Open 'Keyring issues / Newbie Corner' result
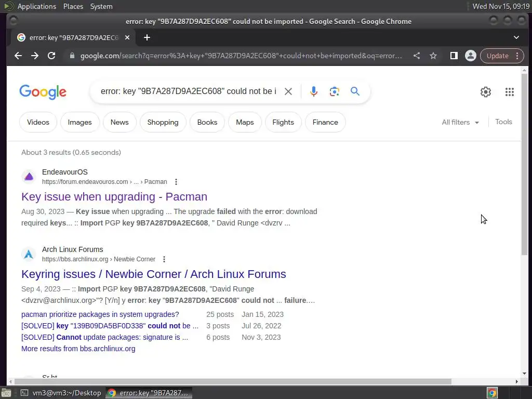The image size is (532, 399). (x=154, y=274)
